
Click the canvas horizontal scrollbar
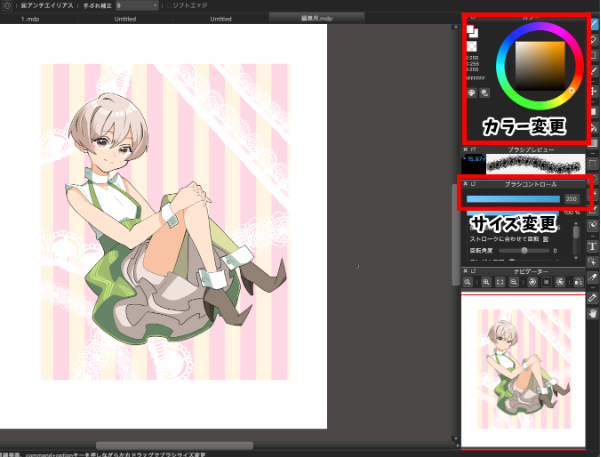click(174, 445)
